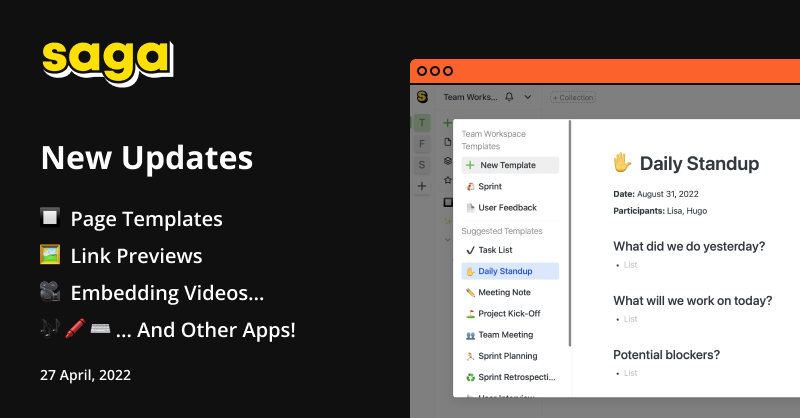Select the Sprint Planning template

click(x=510, y=356)
